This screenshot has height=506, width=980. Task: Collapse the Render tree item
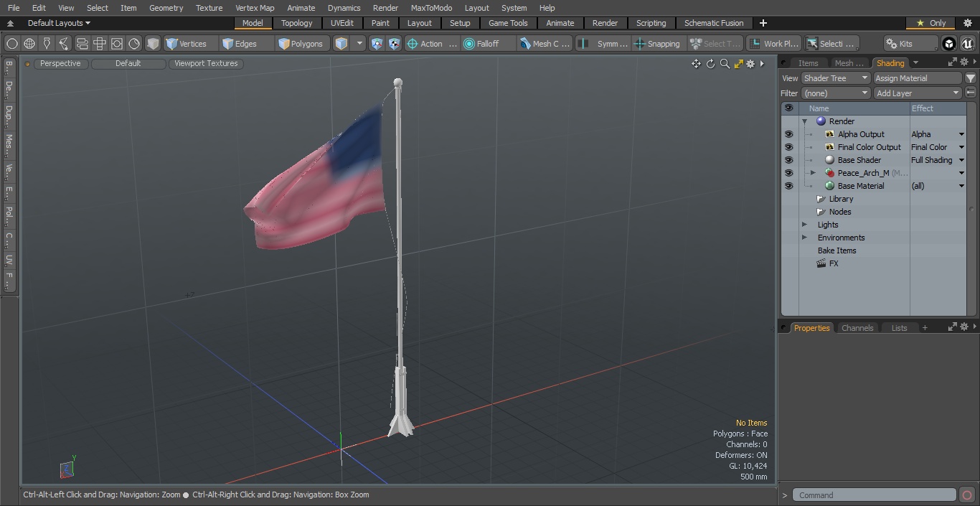click(x=805, y=121)
